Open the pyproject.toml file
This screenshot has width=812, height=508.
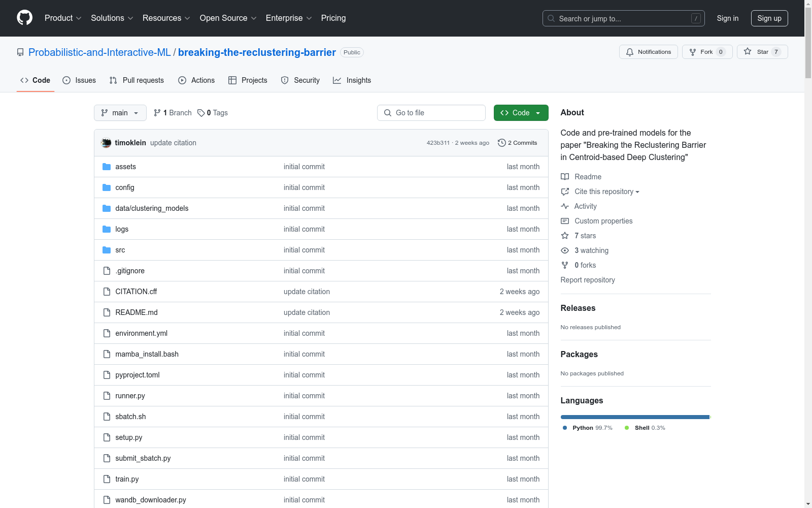point(138,375)
